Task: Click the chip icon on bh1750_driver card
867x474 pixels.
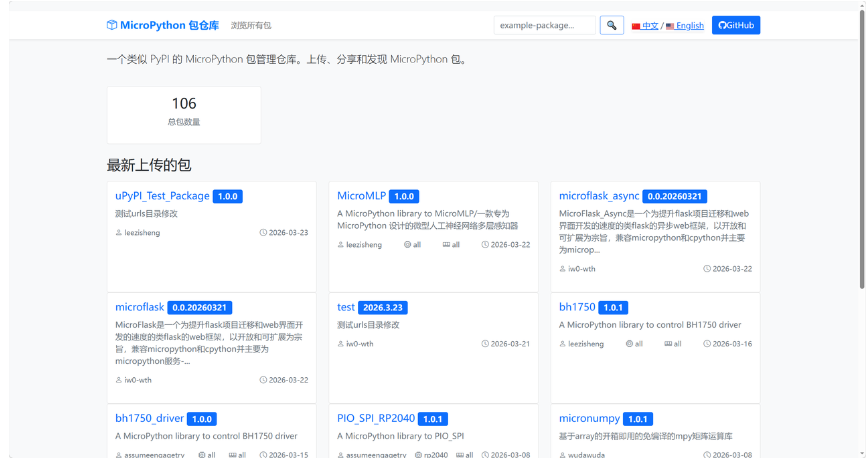Action: coord(202,455)
